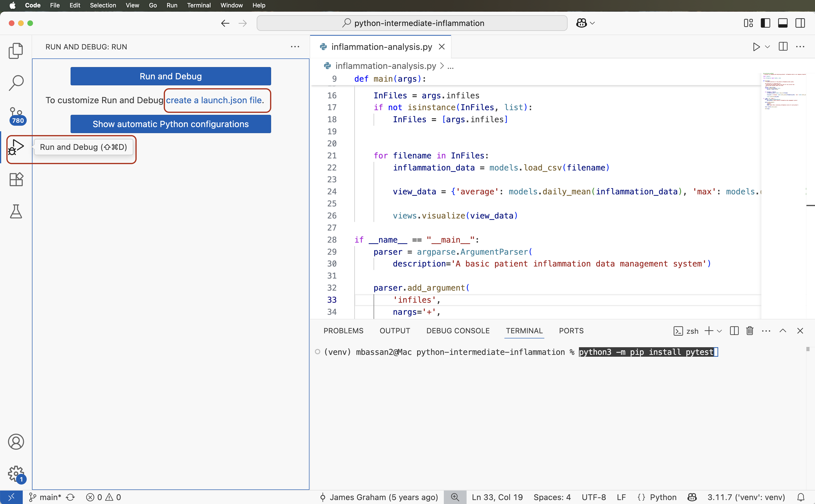Open the Explorer view in the activity bar

(x=16, y=51)
